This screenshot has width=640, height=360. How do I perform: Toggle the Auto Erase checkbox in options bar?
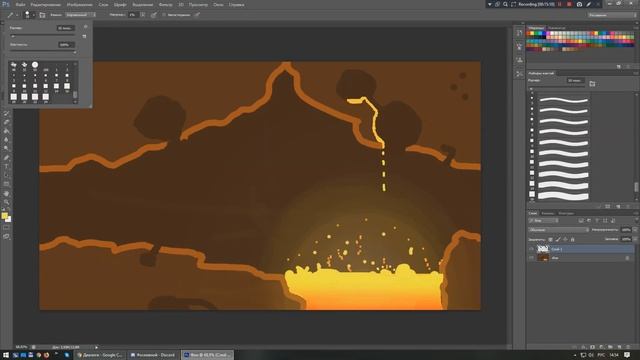[x=164, y=15]
